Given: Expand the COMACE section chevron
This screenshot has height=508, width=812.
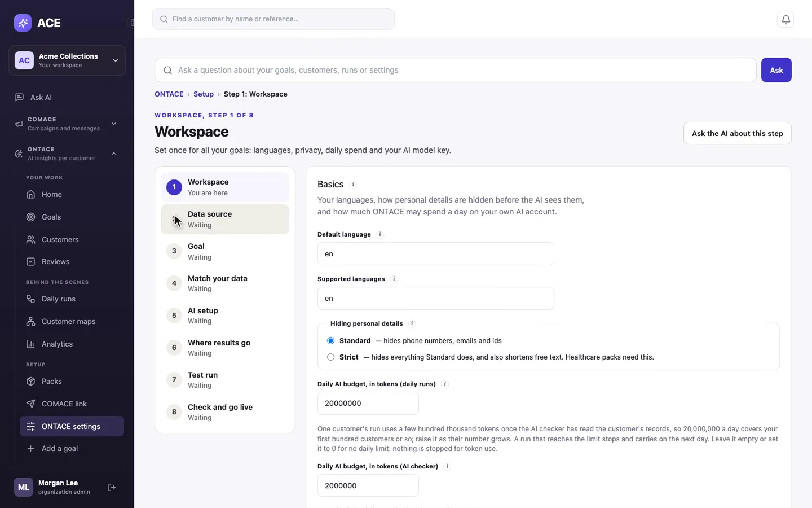Looking at the screenshot, I should point(114,124).
